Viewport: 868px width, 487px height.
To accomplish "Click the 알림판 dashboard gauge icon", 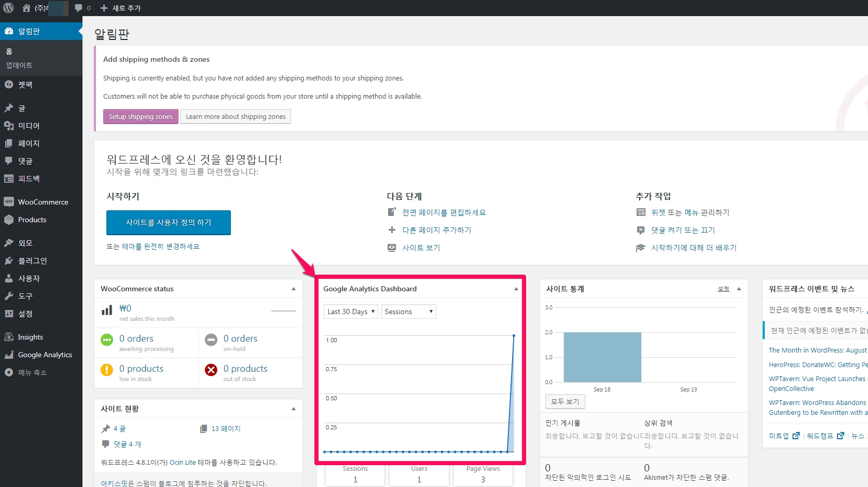I will click(9, 31).
